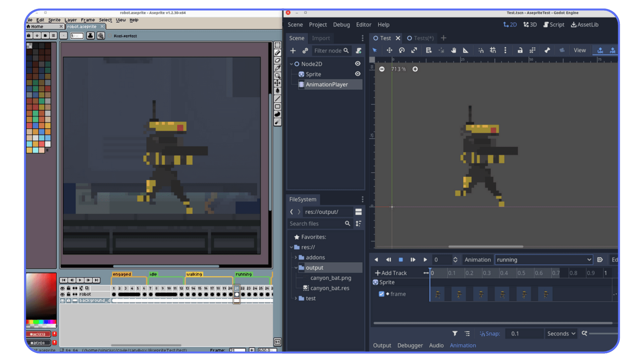The height and width of the screenshot is (362, 644).
Task: Select the Rectangular Marquee tool in Aseprite
Action: [x=277, y=45]
